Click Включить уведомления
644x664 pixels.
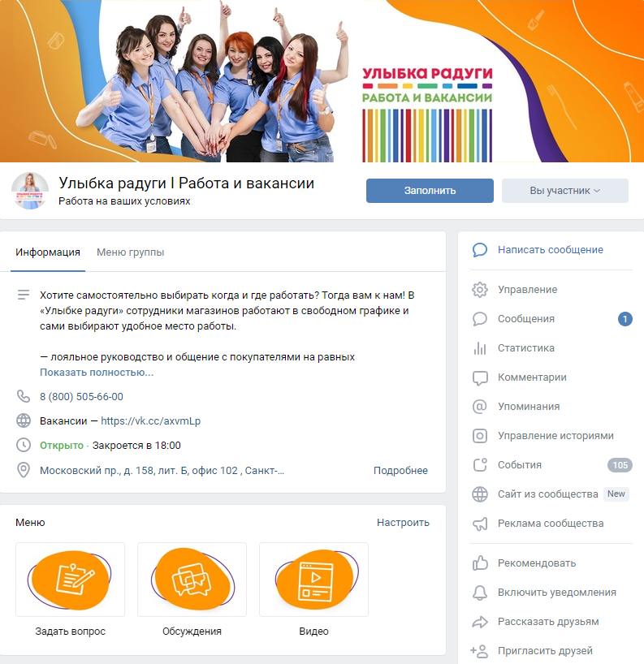pos(557,593)
